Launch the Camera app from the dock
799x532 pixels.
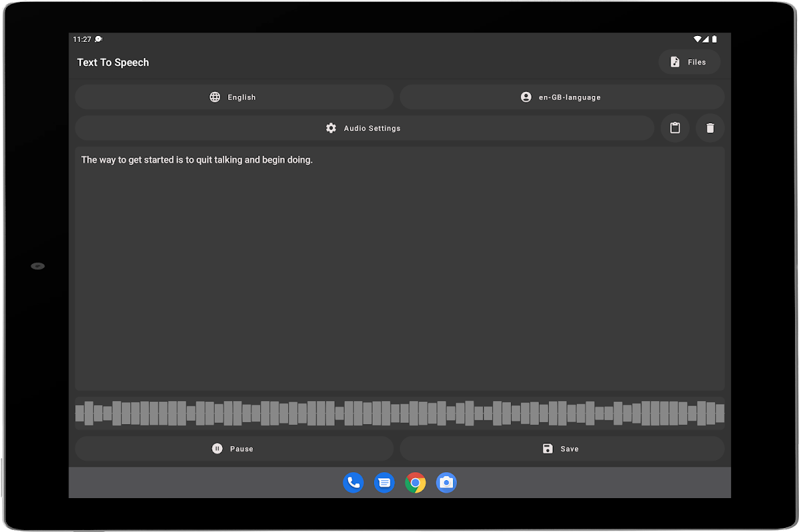tap(446, 483)
